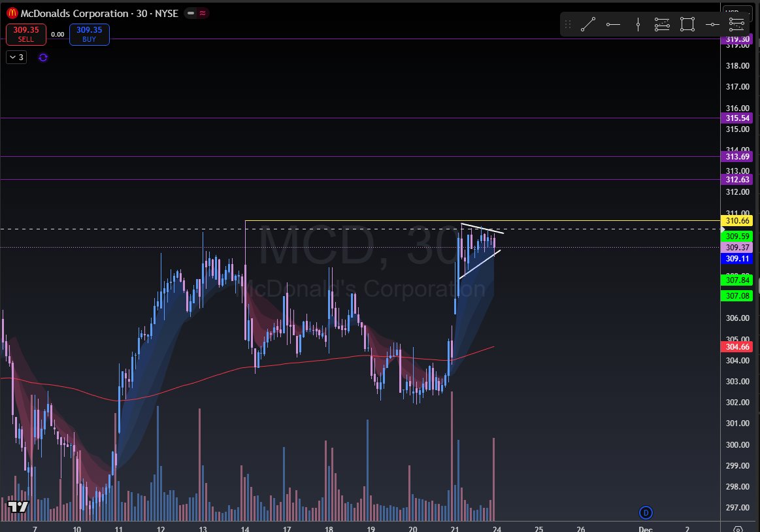Select the red 304.66 moving average label
The width and height of the screenshot is (760, 532).
point(737,347)
